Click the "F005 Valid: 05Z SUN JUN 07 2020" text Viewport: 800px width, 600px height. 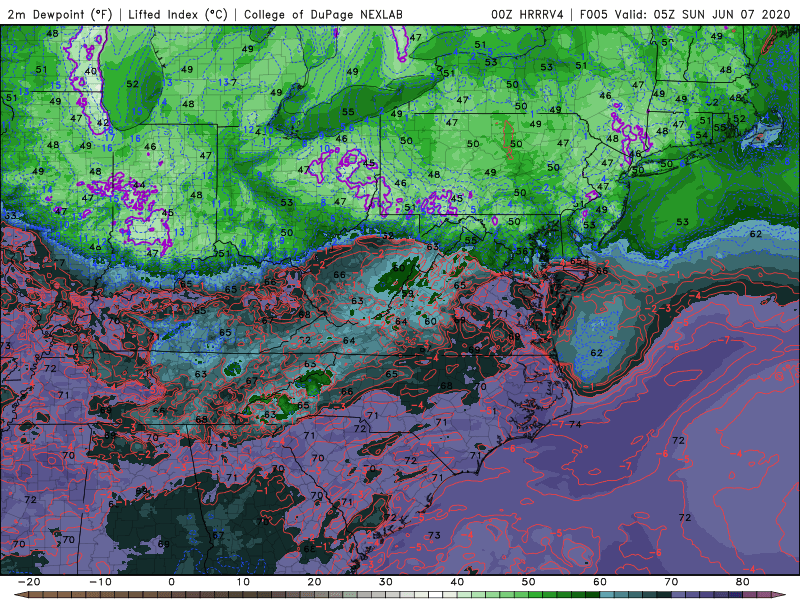685,14
